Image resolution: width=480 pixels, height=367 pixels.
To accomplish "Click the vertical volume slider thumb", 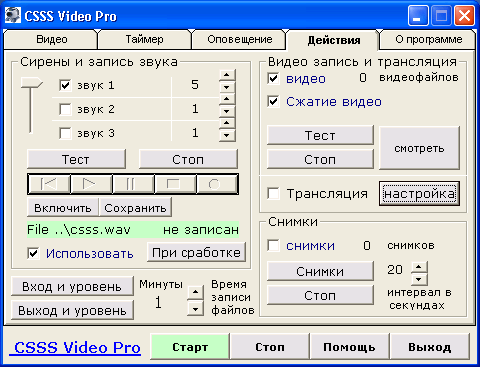I will 31,83.
